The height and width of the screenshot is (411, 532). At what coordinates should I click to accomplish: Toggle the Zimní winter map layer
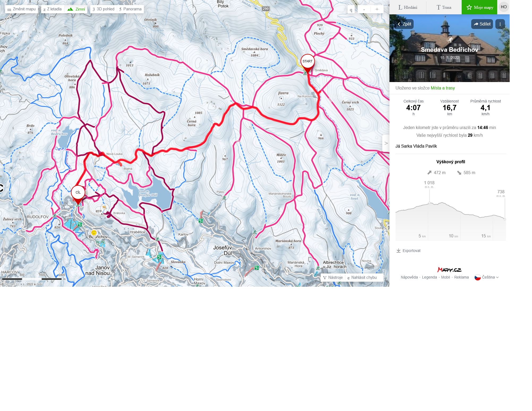[76, 9]
